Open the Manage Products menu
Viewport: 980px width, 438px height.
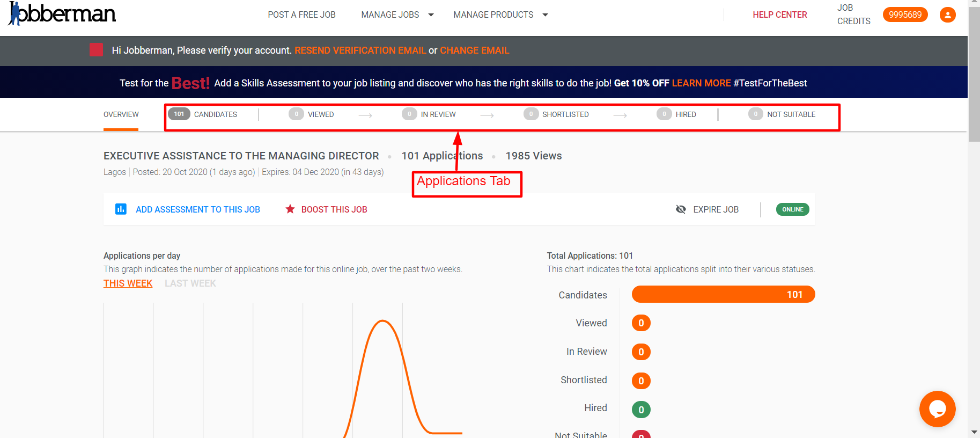[x=493, y=14]
